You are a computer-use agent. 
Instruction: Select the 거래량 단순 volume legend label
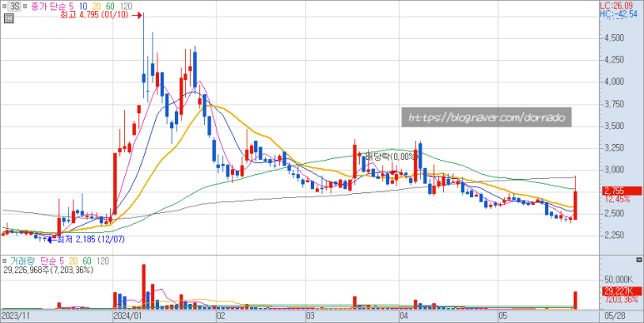(32, 261)
